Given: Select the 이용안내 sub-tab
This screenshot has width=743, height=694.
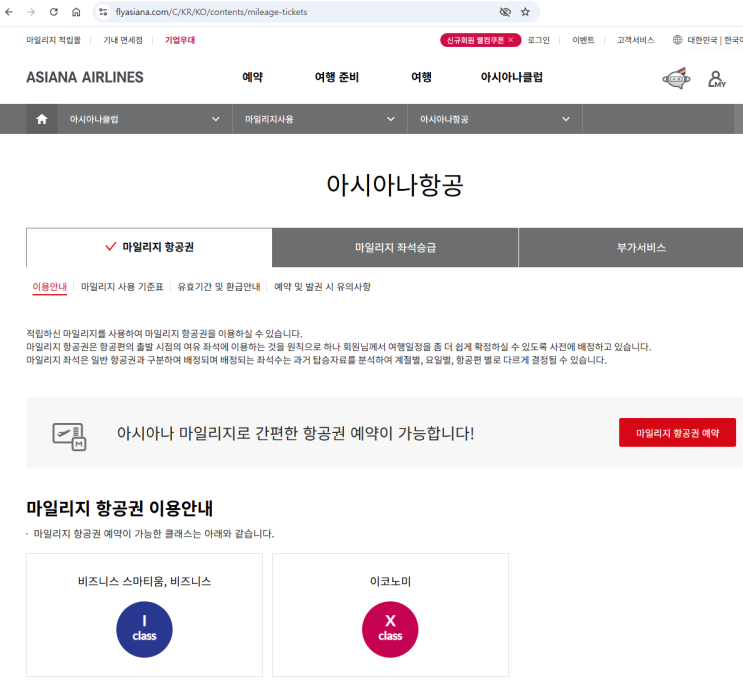Looking at the screenshot, I should click(x=49, y=287).
